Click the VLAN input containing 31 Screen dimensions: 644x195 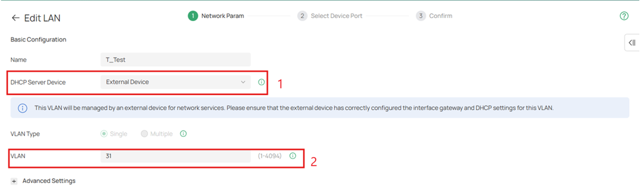[175, 156]
